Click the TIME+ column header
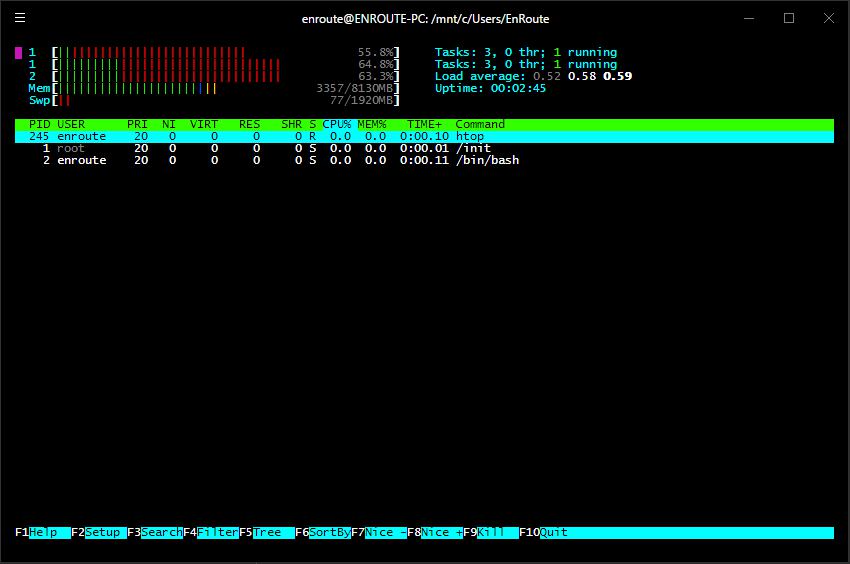 [424, 124]
